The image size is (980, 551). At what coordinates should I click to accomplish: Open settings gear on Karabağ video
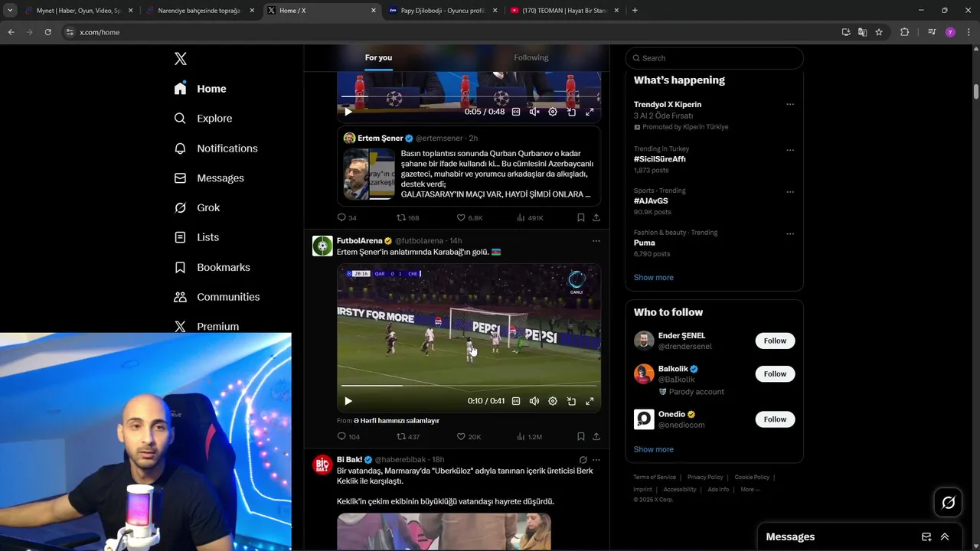[x=553, y=401]
